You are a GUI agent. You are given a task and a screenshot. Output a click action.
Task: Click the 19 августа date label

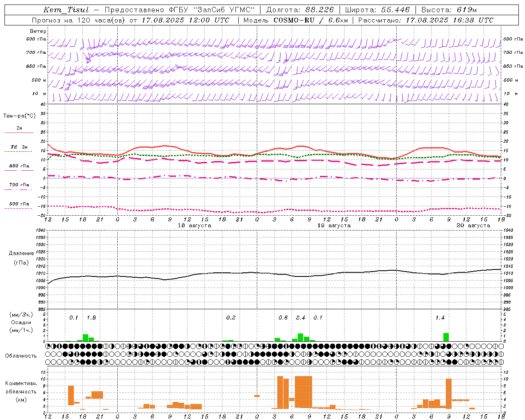pyautogui.click(x=334, y=226)
